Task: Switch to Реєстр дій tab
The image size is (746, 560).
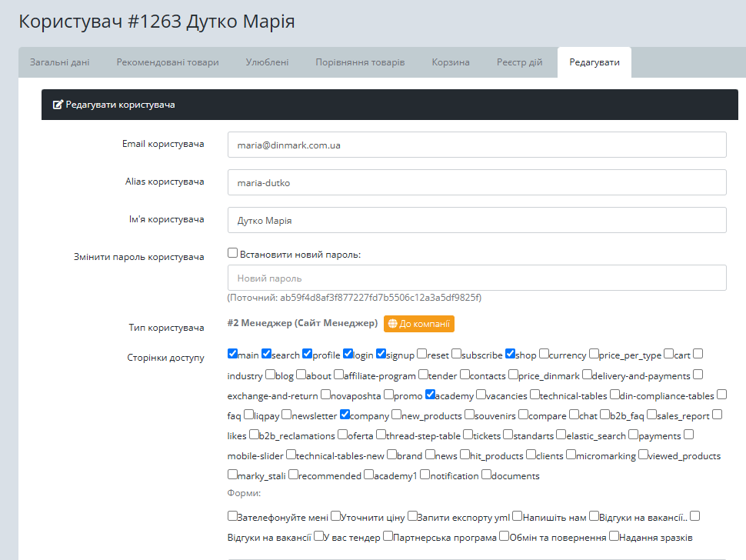Action: click(520, 62)
